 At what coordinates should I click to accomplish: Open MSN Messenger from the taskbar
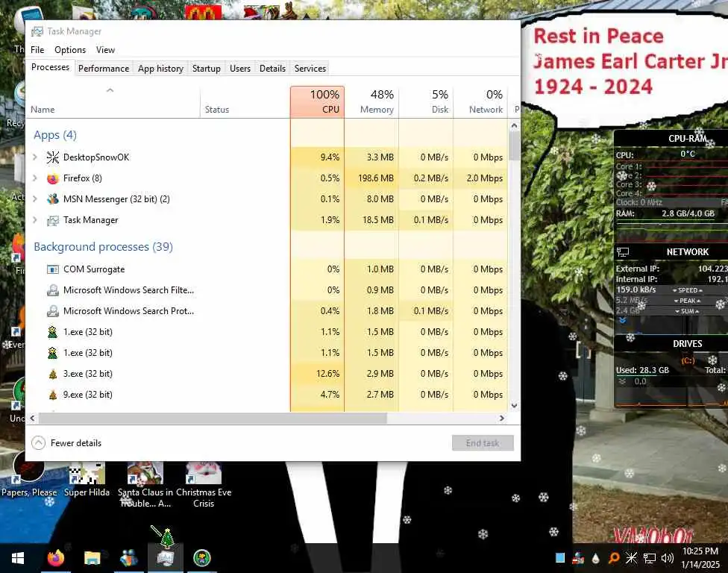pyautogui.click(x=128, y=558)
